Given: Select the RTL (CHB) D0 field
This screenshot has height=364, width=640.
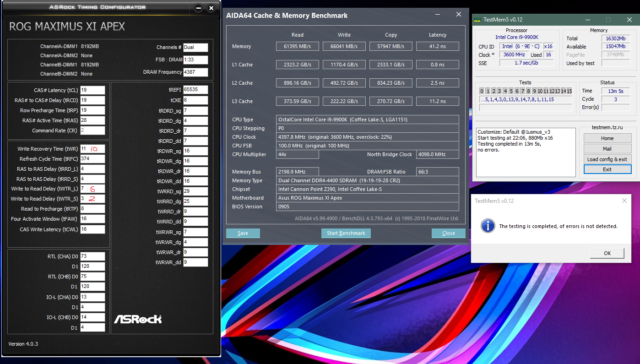Looking at the screenshot, I should click(92, 277).
